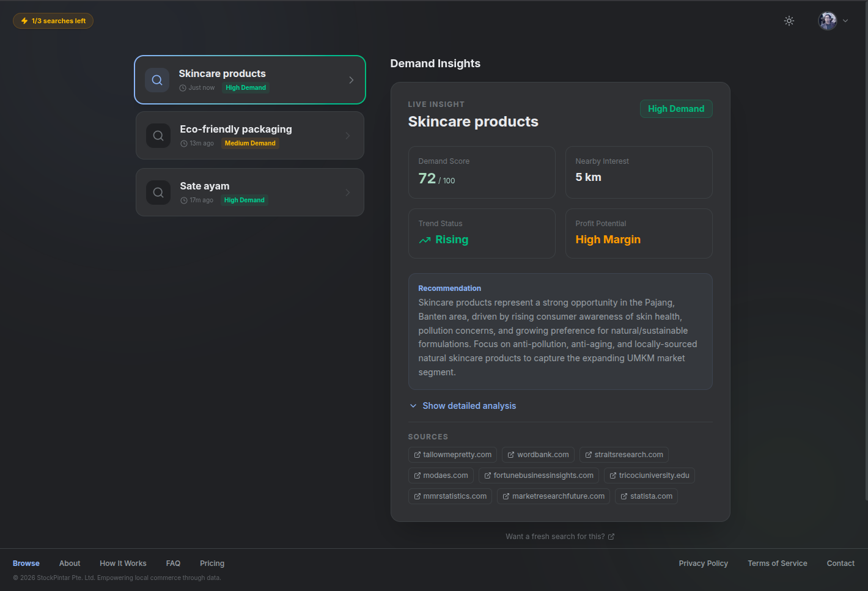Viewport: 868px width, 591px height.
Task: Open the user avatar profile menu
Action: 833,21
